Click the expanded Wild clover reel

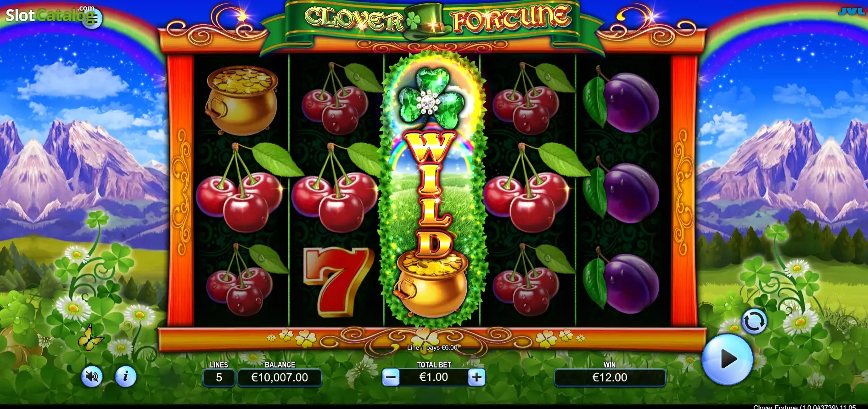pos(432,189)
